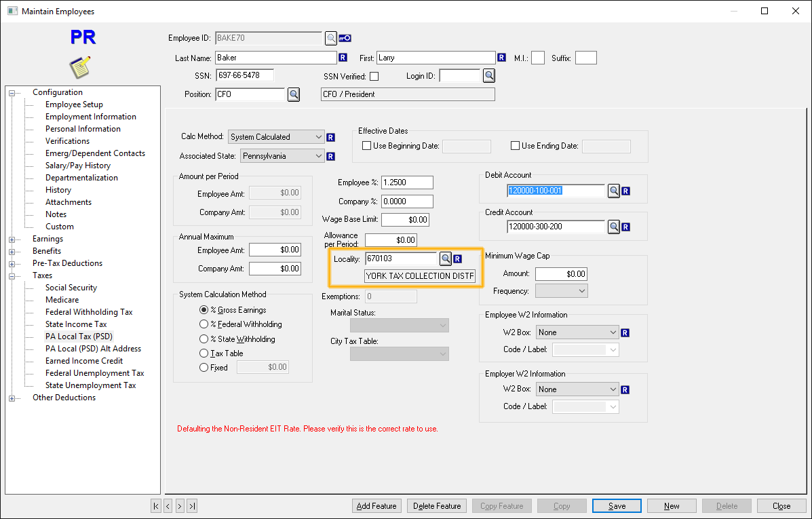Enable Use Beginning Date
Screen dimensions: 812x519
click(366, 145)
